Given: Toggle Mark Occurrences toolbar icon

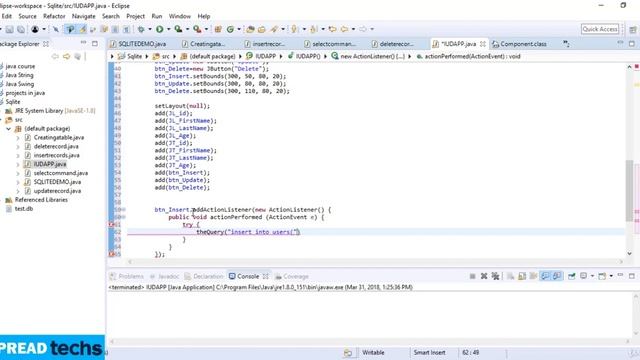Looking at the screenshot, I should pos(82,29).
